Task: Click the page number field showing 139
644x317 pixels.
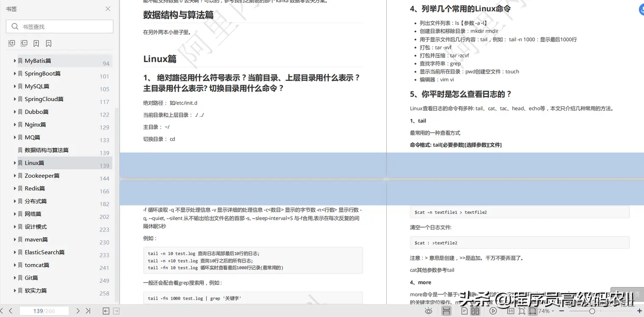Action: [x=44, y=311]
